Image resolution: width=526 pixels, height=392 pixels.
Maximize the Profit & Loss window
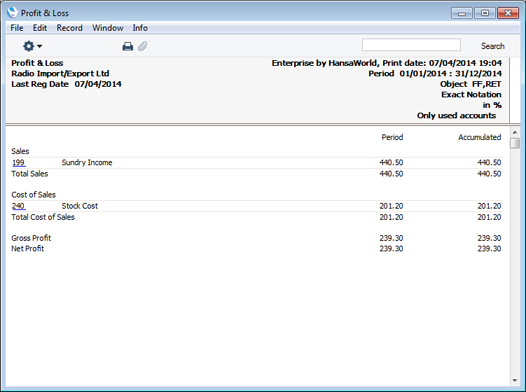485,13
